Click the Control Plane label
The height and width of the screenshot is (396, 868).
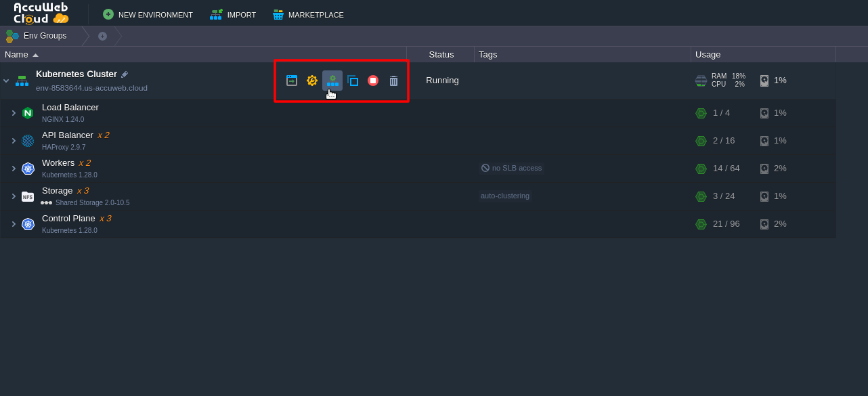(68, 218)
